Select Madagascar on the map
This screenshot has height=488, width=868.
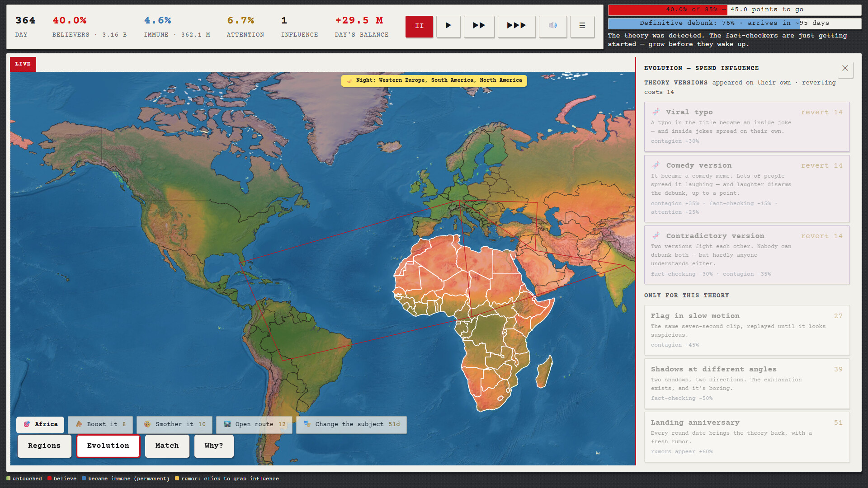(x=544, y=372)
